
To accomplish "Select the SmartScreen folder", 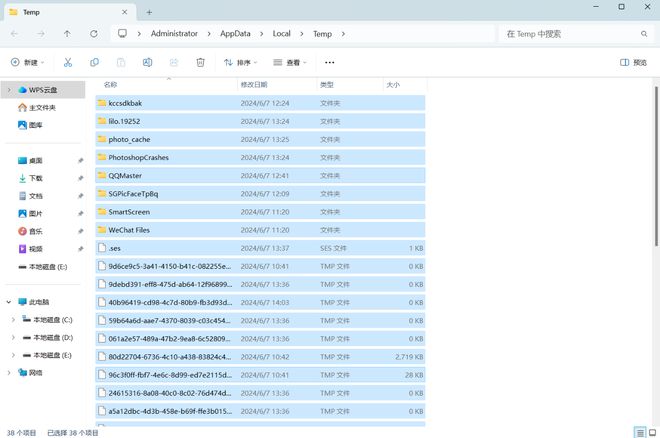I will [260, 212].
